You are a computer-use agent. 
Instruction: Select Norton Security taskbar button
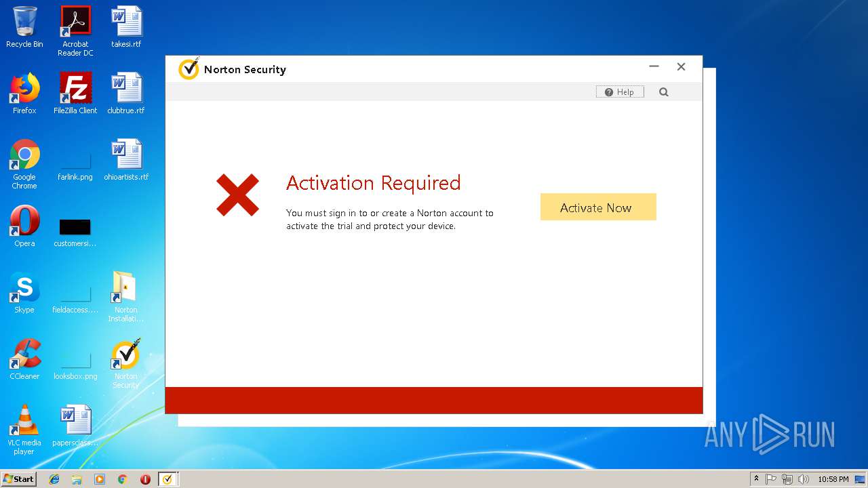click(x=168, y=479)
